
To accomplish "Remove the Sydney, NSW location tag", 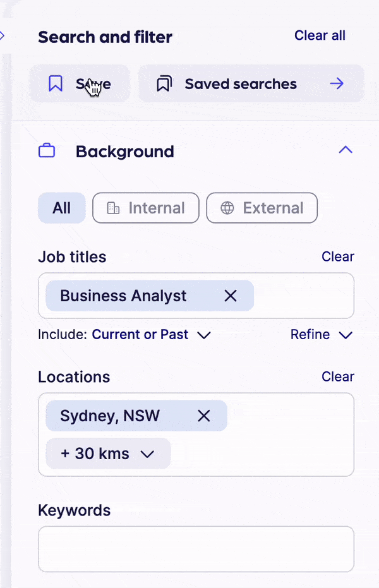I will pos(203,416).
